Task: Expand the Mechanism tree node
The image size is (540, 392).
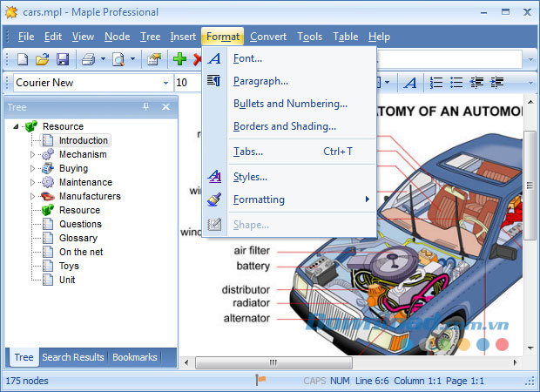Action: 32,154
